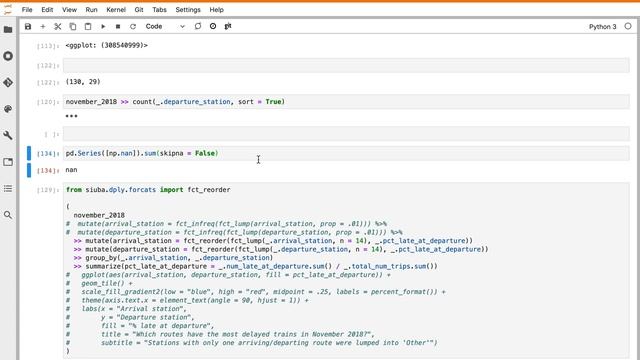Click the commented title line
This screenshot has height=360, width=640.
(220, 334)
